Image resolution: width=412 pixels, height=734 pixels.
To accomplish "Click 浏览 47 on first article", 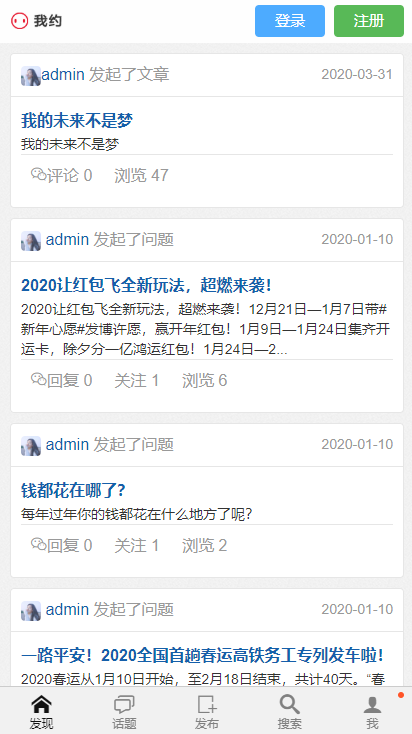I will coord(141,176).
